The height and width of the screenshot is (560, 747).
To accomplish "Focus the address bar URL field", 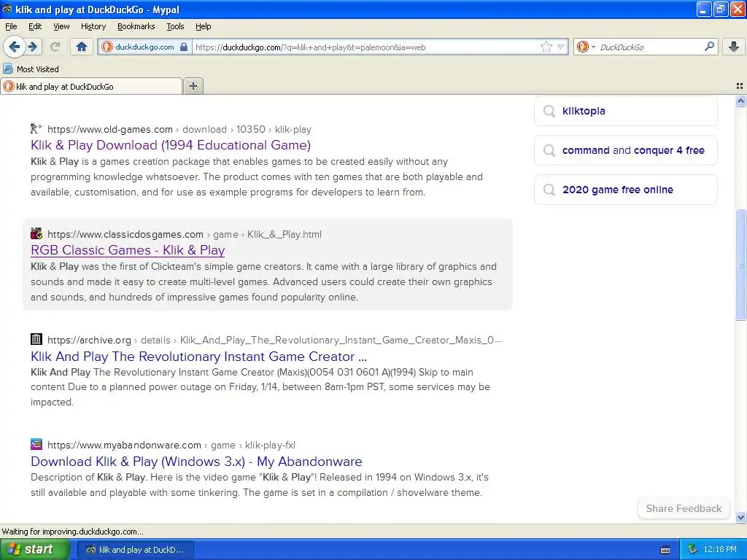I will [367, 47].
